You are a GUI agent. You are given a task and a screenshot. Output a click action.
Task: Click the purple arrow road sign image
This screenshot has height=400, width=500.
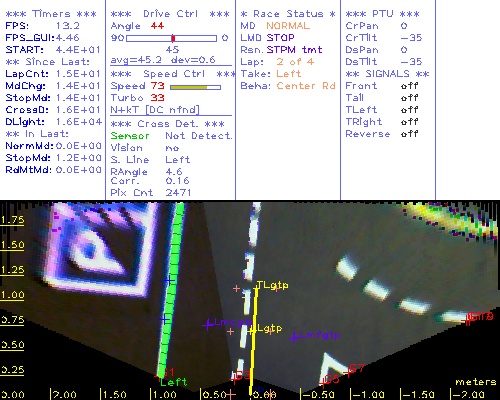(x=100, y=248)
